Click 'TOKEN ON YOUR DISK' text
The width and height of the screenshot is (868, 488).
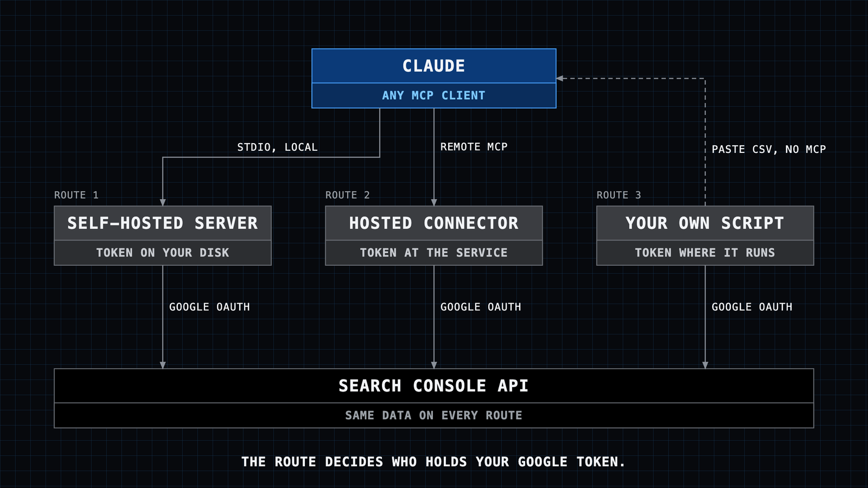click(x=163, y=253)
